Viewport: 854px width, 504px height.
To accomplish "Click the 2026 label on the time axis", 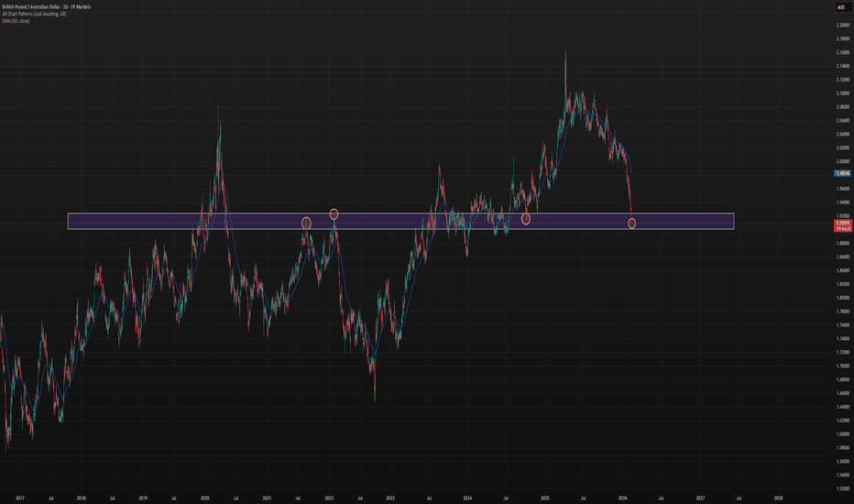I will [x=622, y=498].
